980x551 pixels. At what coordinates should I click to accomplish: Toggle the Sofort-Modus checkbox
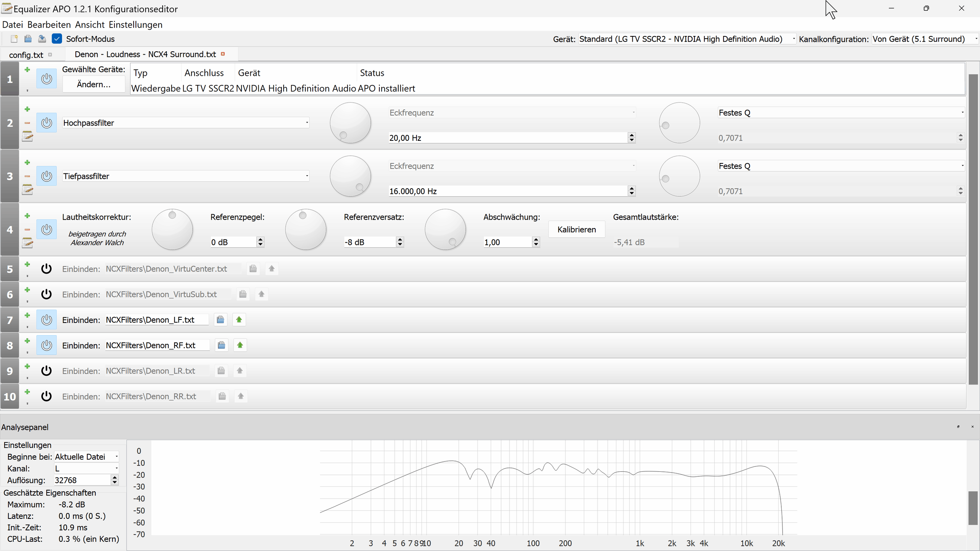[57, 39]
